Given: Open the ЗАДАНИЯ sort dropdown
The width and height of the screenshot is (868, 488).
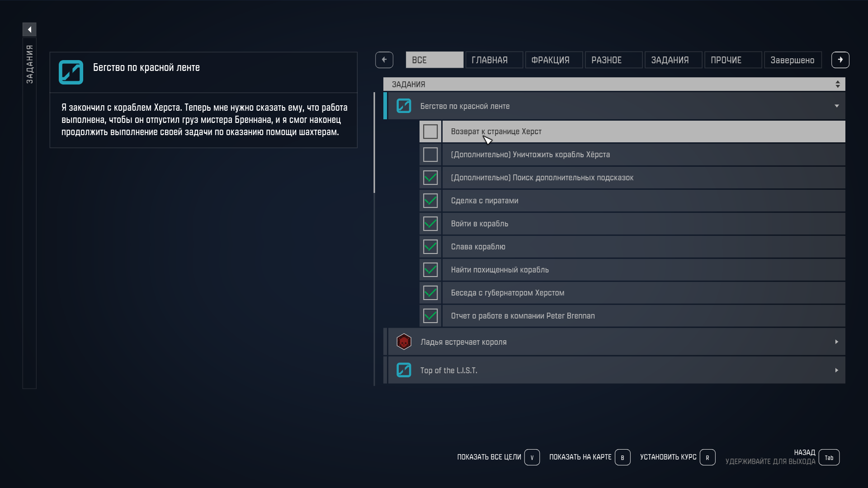Looking at the screenshot, I should tap(837, 84).
